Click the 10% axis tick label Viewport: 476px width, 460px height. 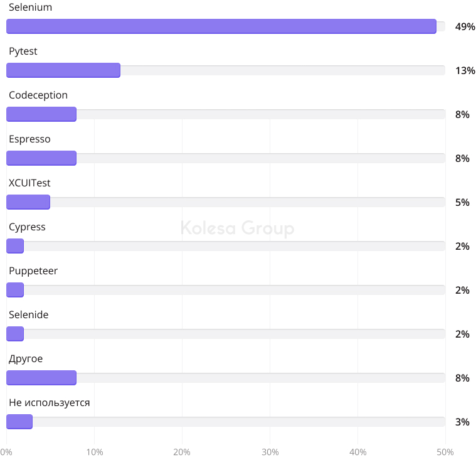tap(94, 452)
